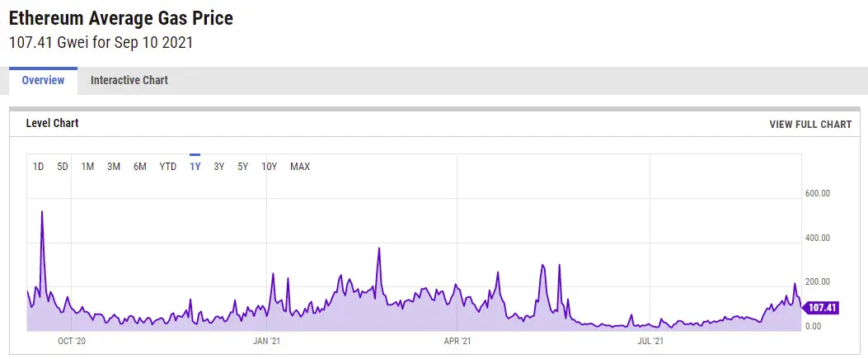Viewport: 868px width, 359px height.
Task: Click the 400.00 y-axis label
Action: click(817, 238)
